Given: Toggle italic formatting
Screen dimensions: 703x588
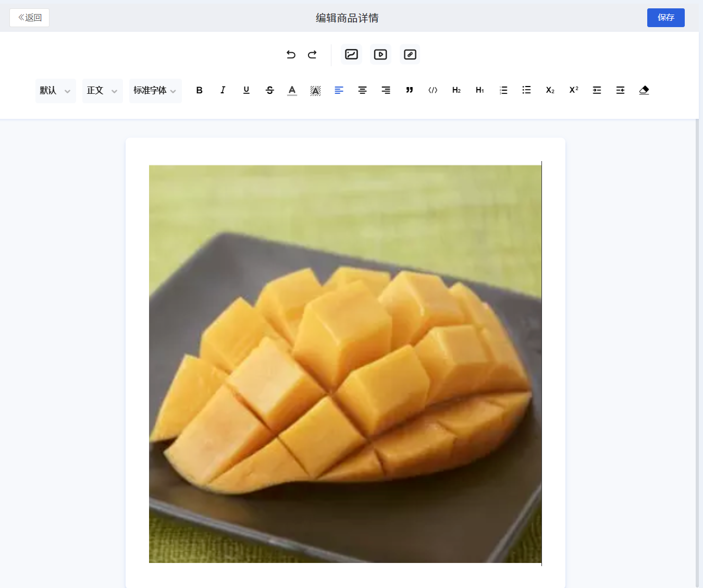Looking at the screenshot, I should coord(223,90).
